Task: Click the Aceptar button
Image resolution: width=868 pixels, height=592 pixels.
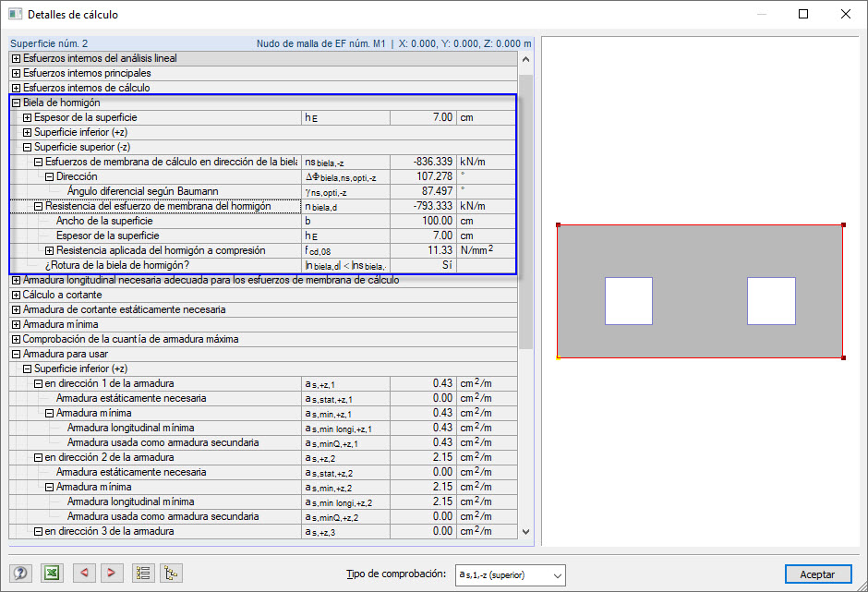Action: (817, 574)
